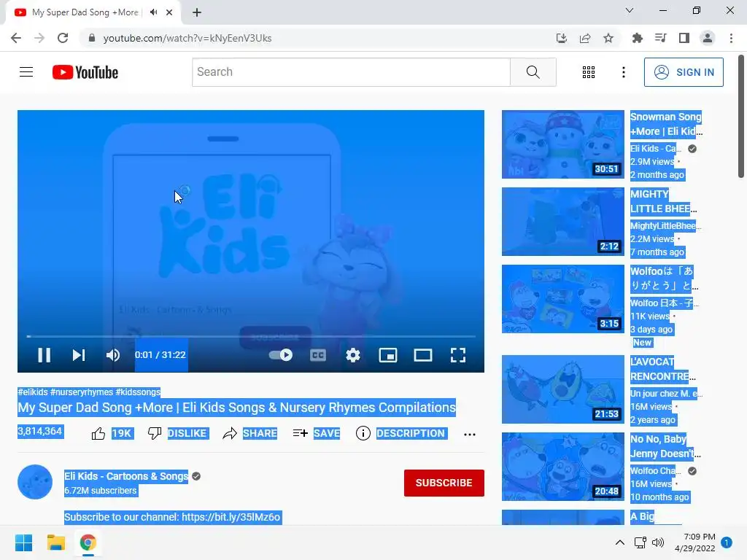This screenshot has width=747, height=560.
Task: Click the search magnifier button
Action: point(533,72)
